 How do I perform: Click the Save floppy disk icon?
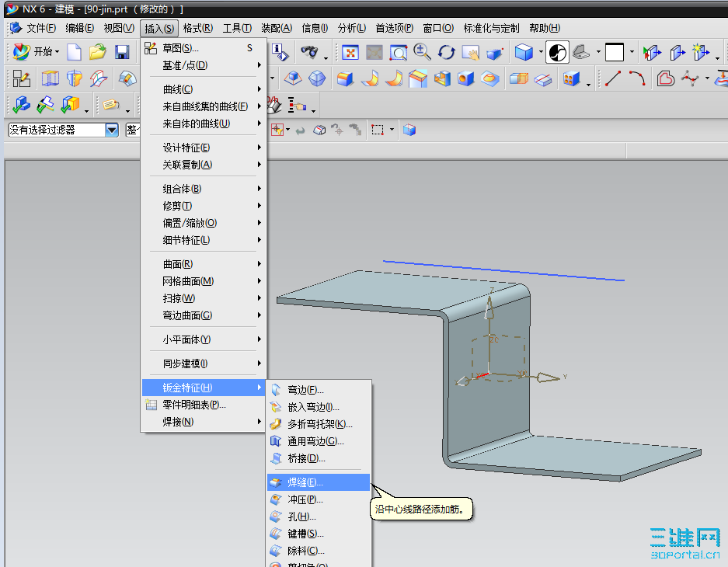pos(122,52)
